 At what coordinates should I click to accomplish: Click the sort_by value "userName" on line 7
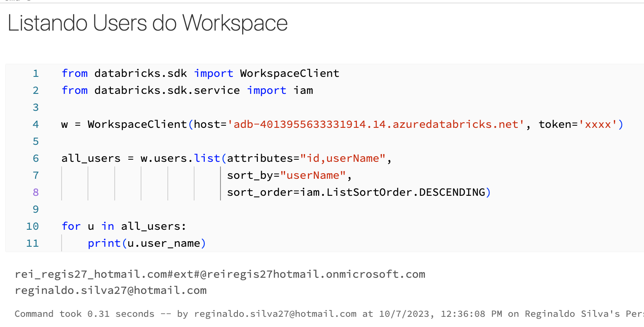(x=313, y=175)
